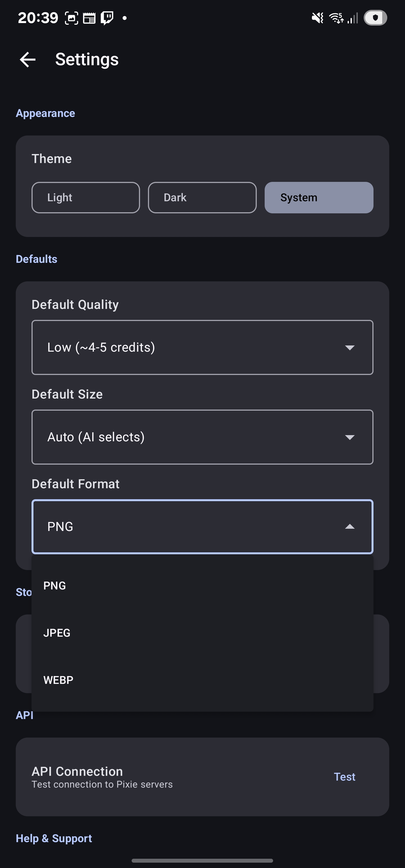Tap the cellular signal bars icon

353,18
